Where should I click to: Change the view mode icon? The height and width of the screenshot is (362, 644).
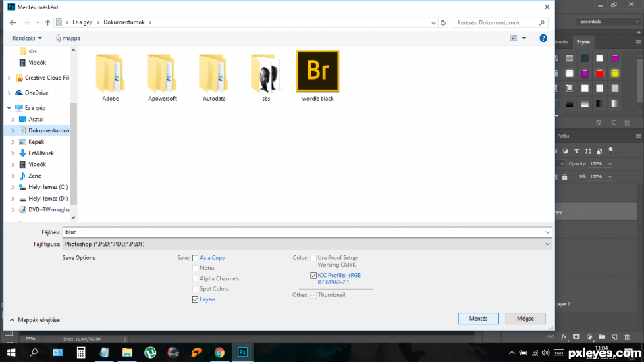[514, 38]
